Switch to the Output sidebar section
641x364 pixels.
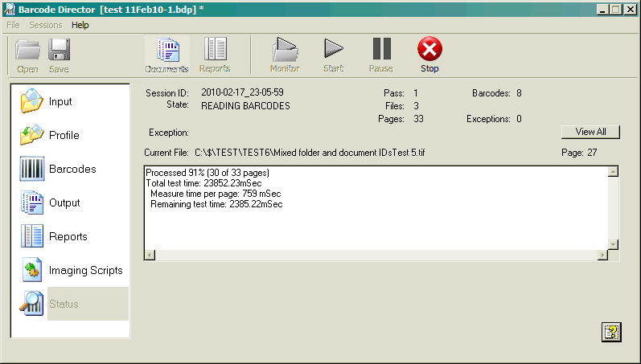(64, 203)
